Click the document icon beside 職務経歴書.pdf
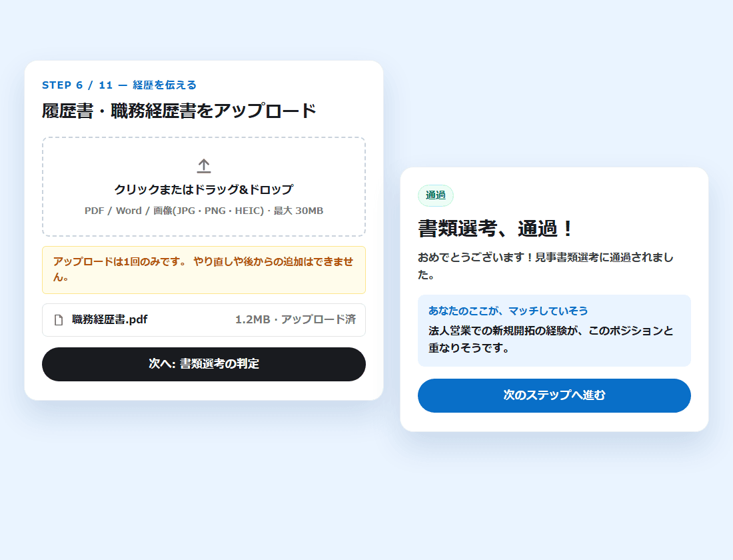This screenshot has width=733, height=560. click(59, 320)
